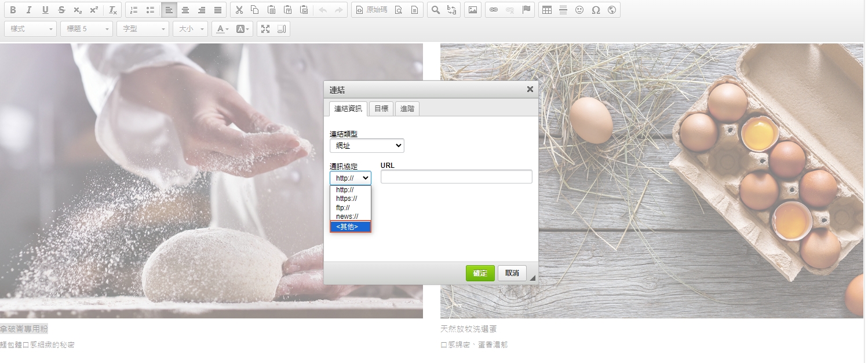The height and width of the screenshot is (363, 868).
Task: Click the 取消 button
Action: point(512,273)
